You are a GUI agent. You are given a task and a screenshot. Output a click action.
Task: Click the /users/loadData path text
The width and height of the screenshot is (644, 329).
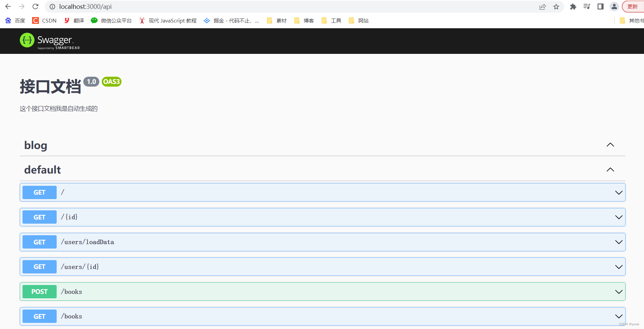click(87, 242)
